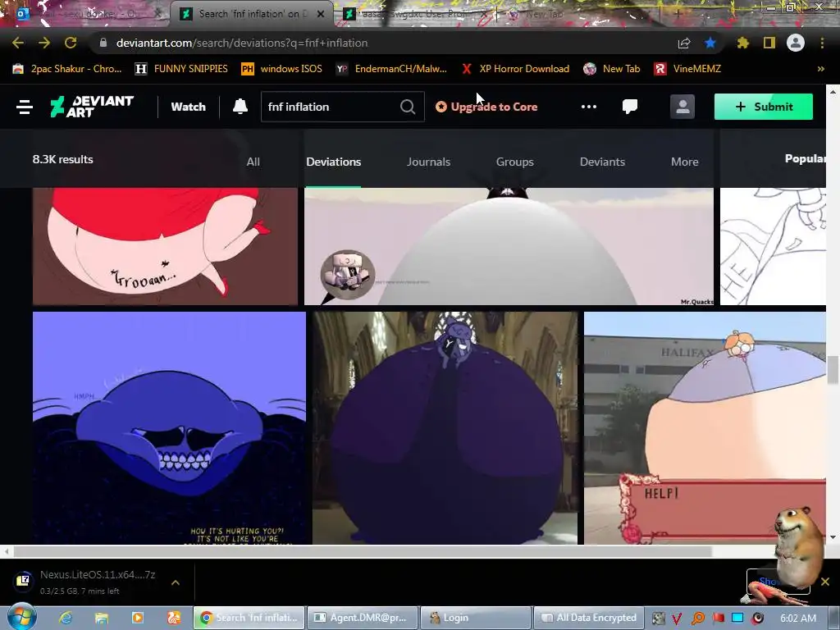
Task: Click Upgrade to Core link
Action: pyautogui.click(x=486, y=107)
